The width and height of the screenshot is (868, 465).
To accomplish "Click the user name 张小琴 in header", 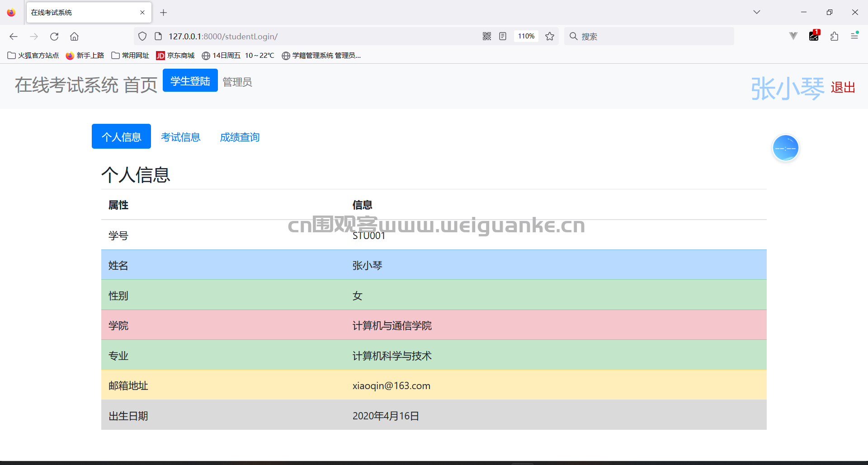I will tap(788, 88).
